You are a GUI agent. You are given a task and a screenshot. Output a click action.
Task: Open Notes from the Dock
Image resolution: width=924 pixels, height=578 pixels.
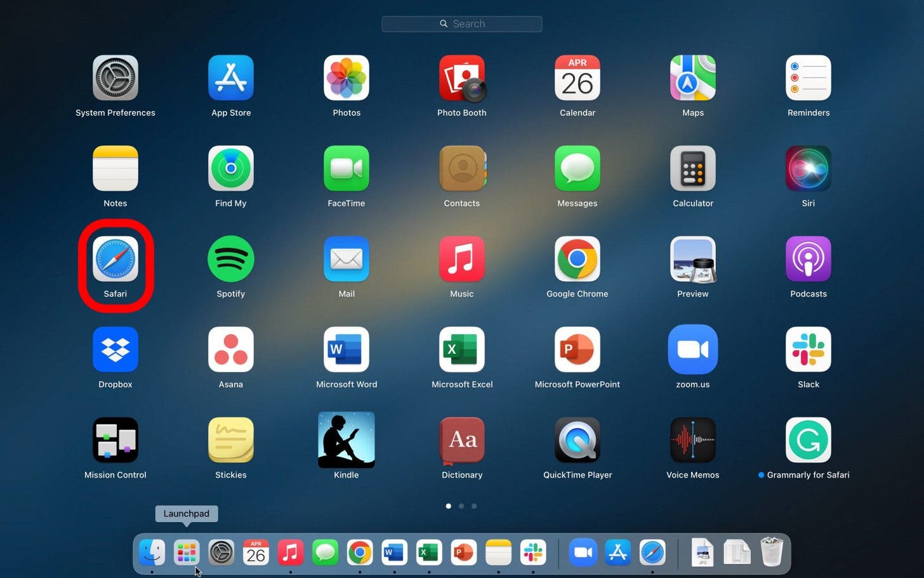tap(498, 553)
